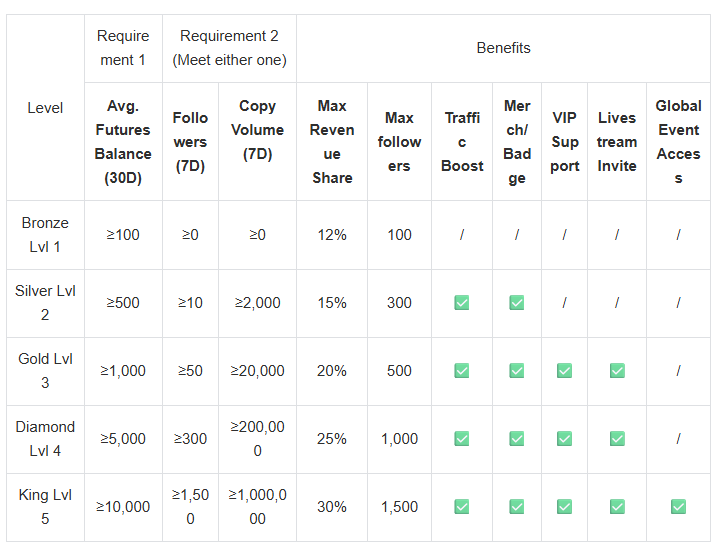The height and width of the screenshot is (555, 720).
Task: Click Diamond Lvl 4 max followers 1,000 cell
Action: (399, 439)
